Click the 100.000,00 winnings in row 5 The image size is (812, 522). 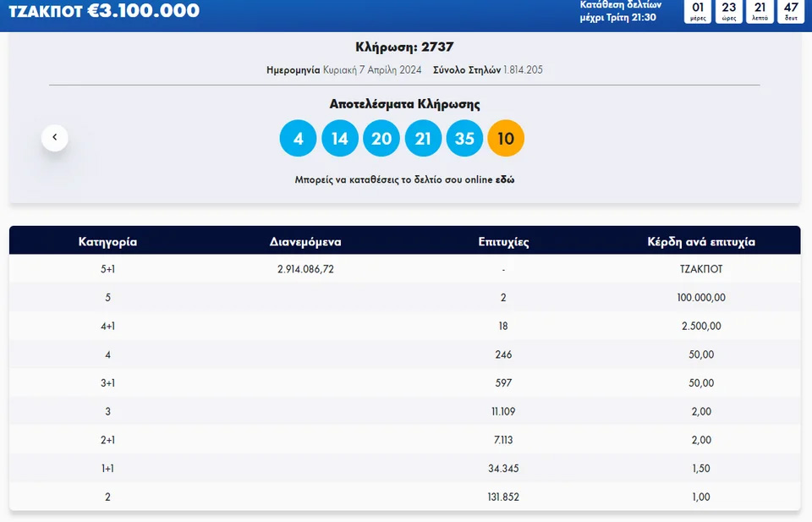click(701, 298)
